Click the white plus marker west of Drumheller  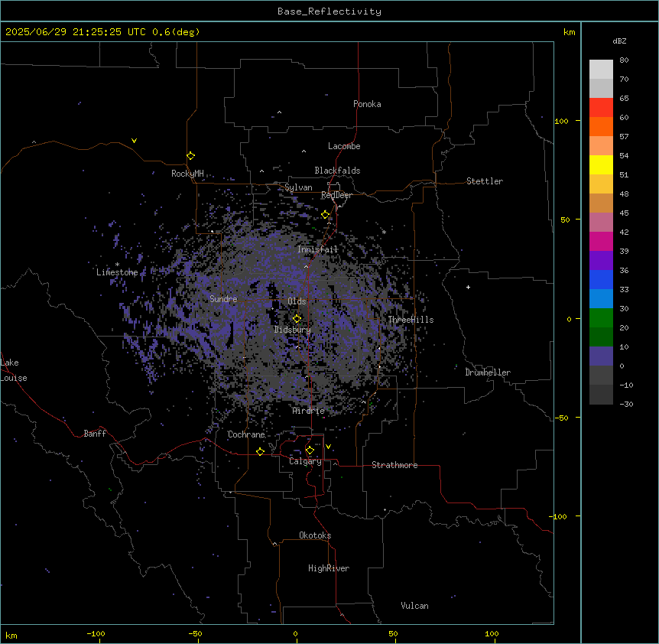pos(468,287)
